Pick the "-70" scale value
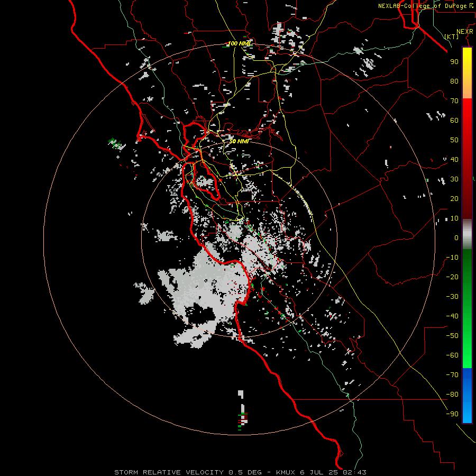Viewport: 476px width, 476px height. [452, 375]
